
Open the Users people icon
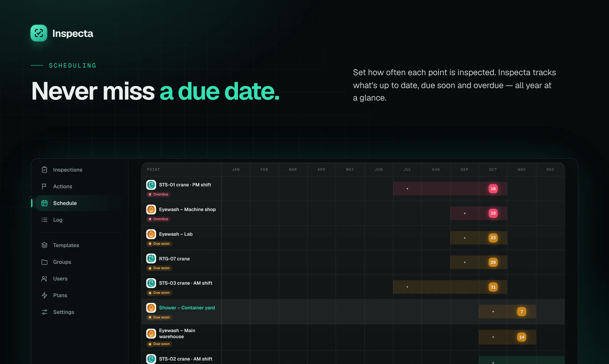pyautogui.click(x=44, y=279)
